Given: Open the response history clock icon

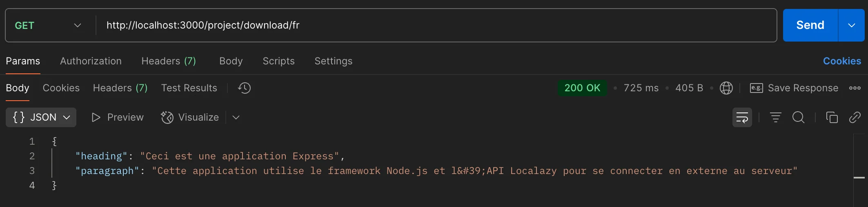Looking at the screenshot, I should coord(244,88).
